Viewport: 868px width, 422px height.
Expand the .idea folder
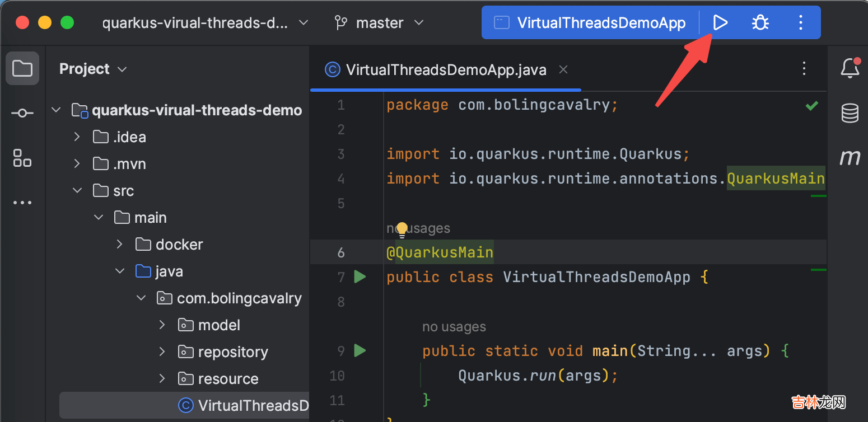point(77,137)
